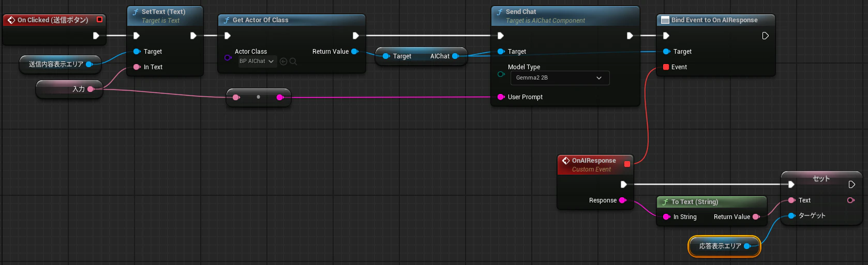868x265 pixels.
Task: Open the BP AIChat Actor Class dropdown
Action: pyautogui.click(x=257, y=61)
